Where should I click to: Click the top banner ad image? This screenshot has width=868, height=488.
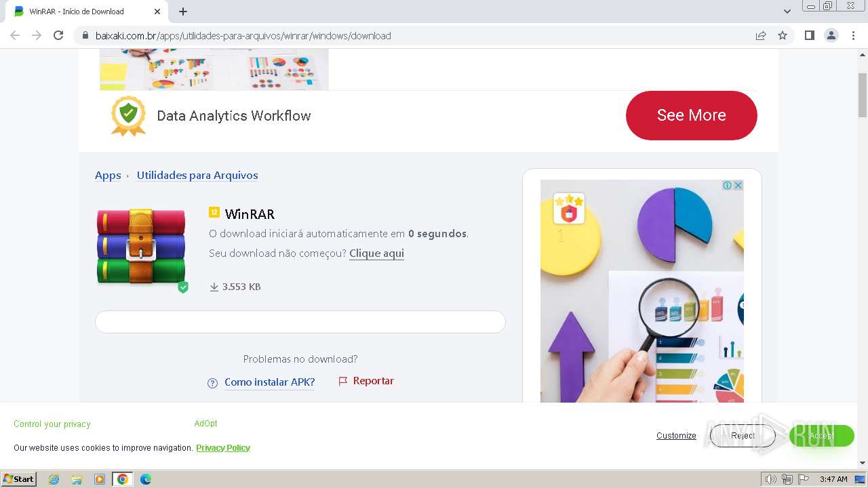pos(214,69)
